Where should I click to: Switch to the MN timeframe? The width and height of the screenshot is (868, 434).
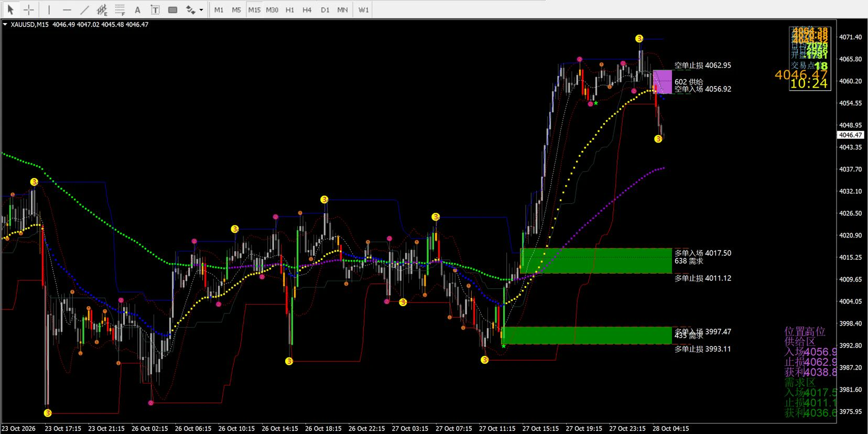(x=342, y=9)
